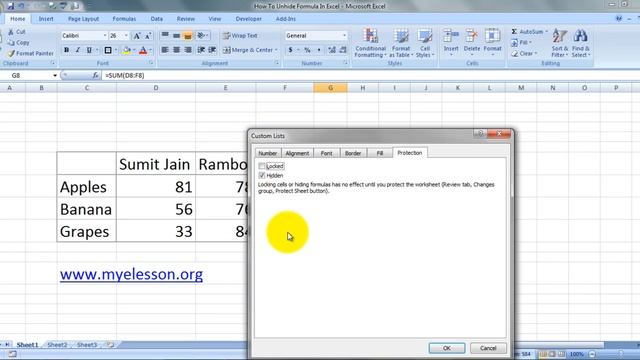The width and height of the screenshot is (640, 360).
Task: Open Sort & Filter
Action: pyautogui.click(x=560, y=43)
